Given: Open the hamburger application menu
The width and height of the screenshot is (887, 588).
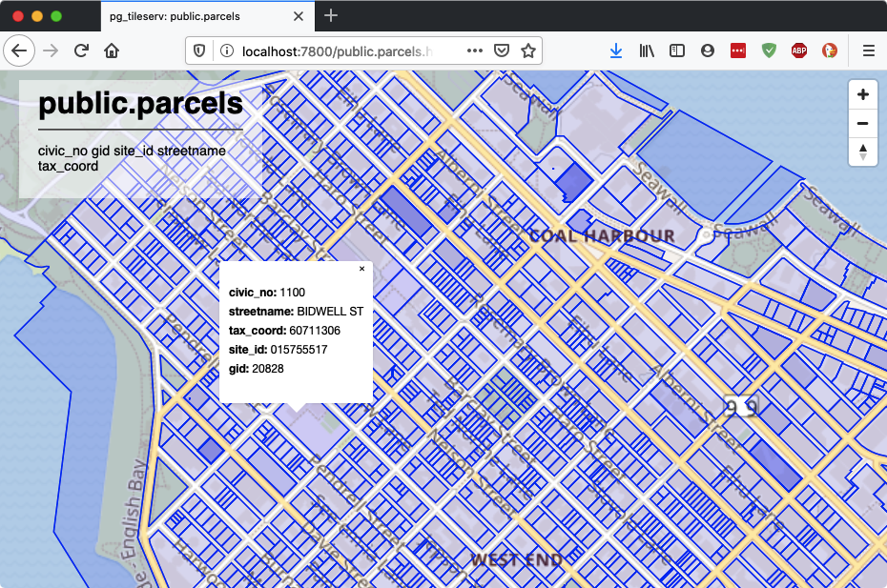Looking at the screenshot, I should click(868, 51).
